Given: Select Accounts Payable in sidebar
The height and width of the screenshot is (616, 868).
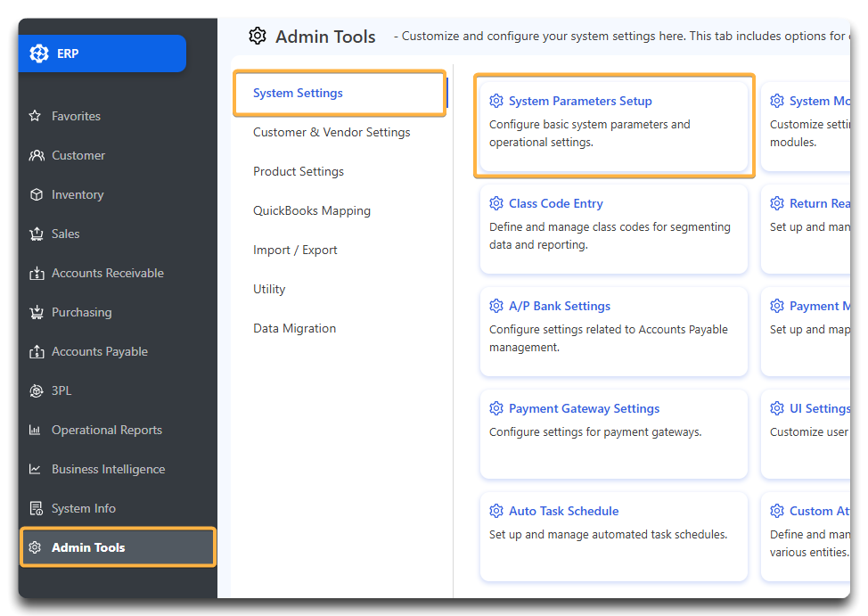Looking at the screenshot, I should click(99, 351).
